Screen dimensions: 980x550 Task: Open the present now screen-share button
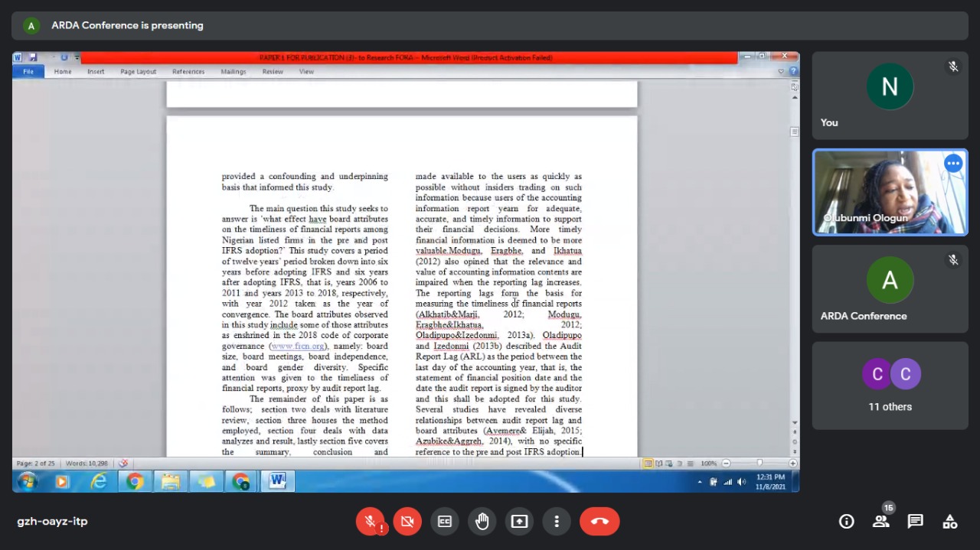(x=520, y=522)
